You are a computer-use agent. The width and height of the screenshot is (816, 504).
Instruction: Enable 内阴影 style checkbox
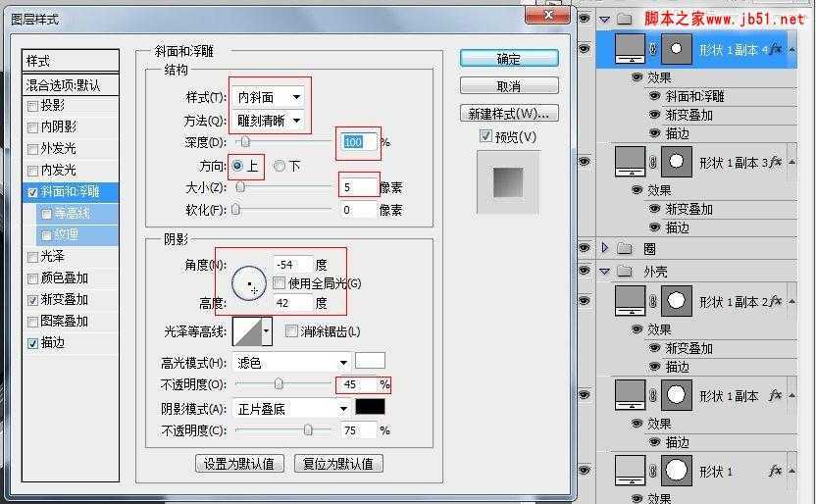coord(32,127)
